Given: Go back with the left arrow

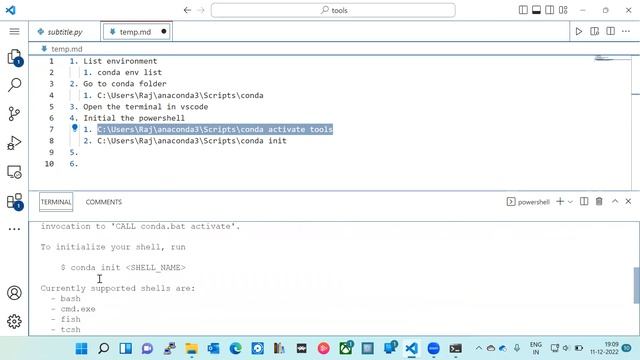Looking at the screenshot, I should [x=187, y=10].
